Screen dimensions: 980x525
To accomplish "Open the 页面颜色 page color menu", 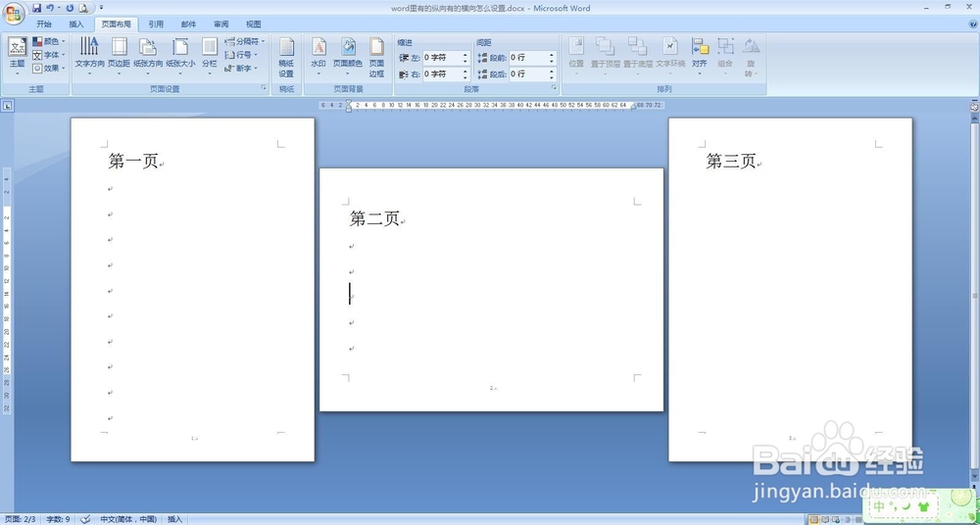I will [x=348, y=56].
